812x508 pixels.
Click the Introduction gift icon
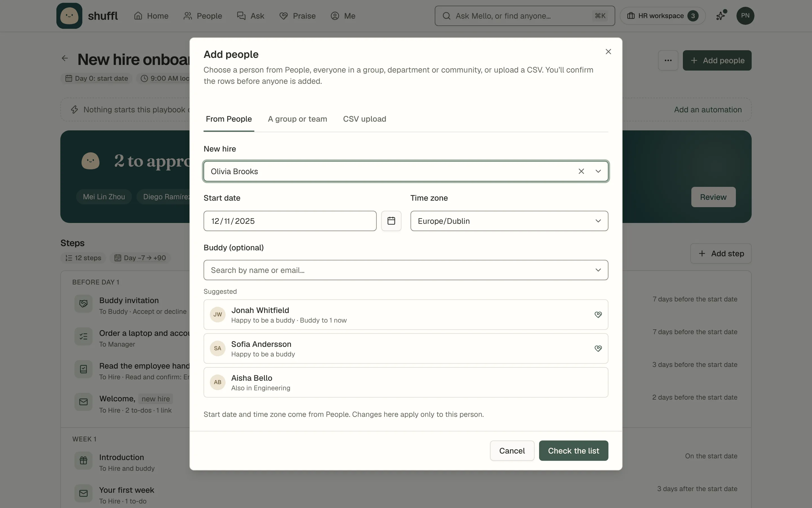[x=83, y=460]
